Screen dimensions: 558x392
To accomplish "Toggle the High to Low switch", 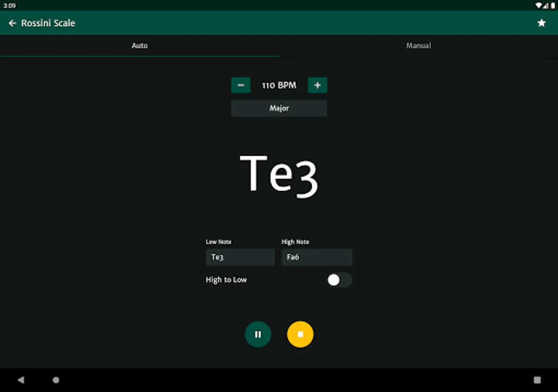I will click(x=339, y=280).
